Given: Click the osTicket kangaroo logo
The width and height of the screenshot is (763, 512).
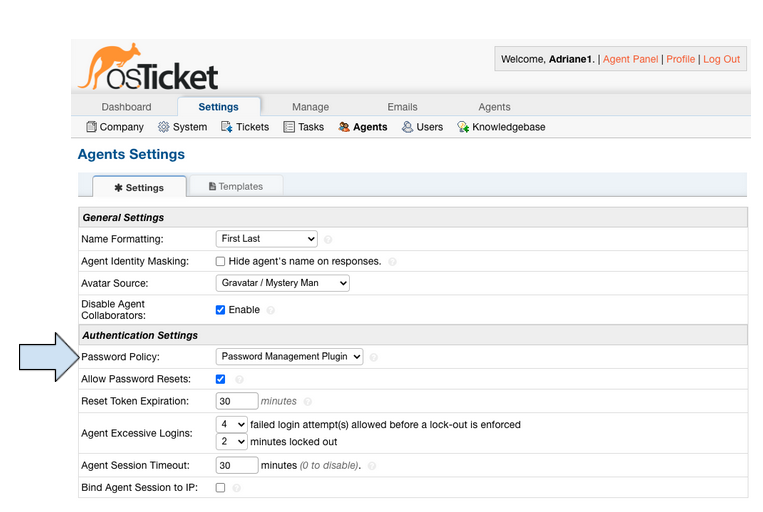Looking at the screenshot, I should coord(148,67).
